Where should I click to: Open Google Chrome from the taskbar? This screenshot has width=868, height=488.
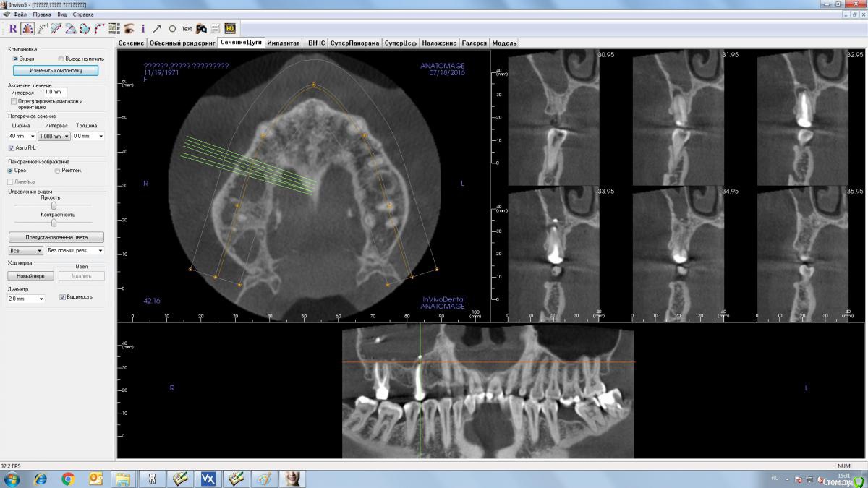pos(68,479)
